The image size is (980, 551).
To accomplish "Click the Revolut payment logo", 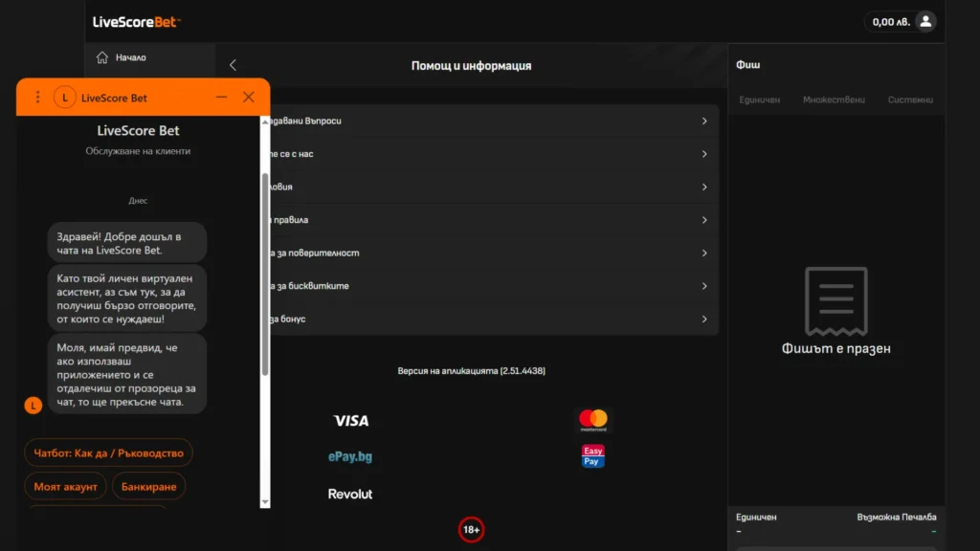I will coord(350,495).
